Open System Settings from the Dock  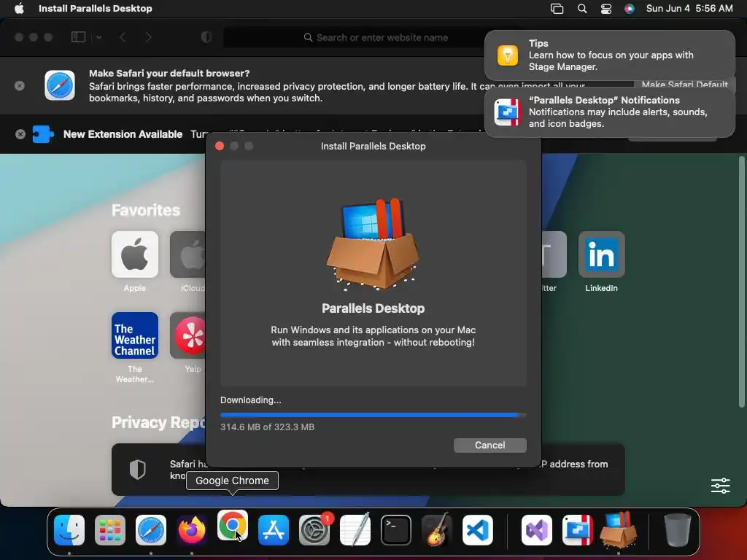314,530
